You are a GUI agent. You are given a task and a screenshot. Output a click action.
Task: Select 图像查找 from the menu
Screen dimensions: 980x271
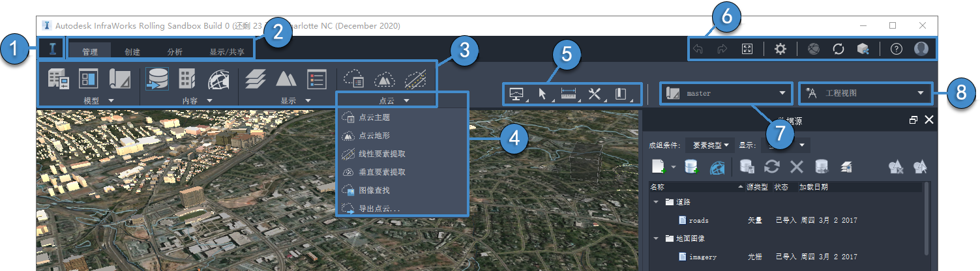[402, 190]
